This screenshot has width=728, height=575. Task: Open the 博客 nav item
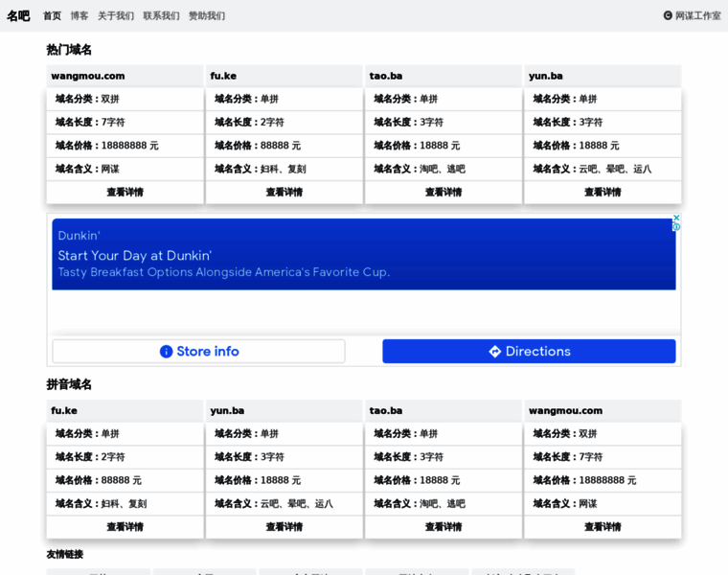80,15
